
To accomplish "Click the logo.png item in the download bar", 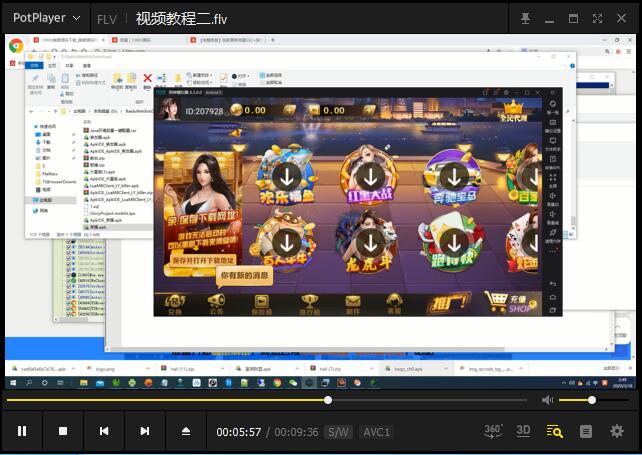I will pos(105,369).
